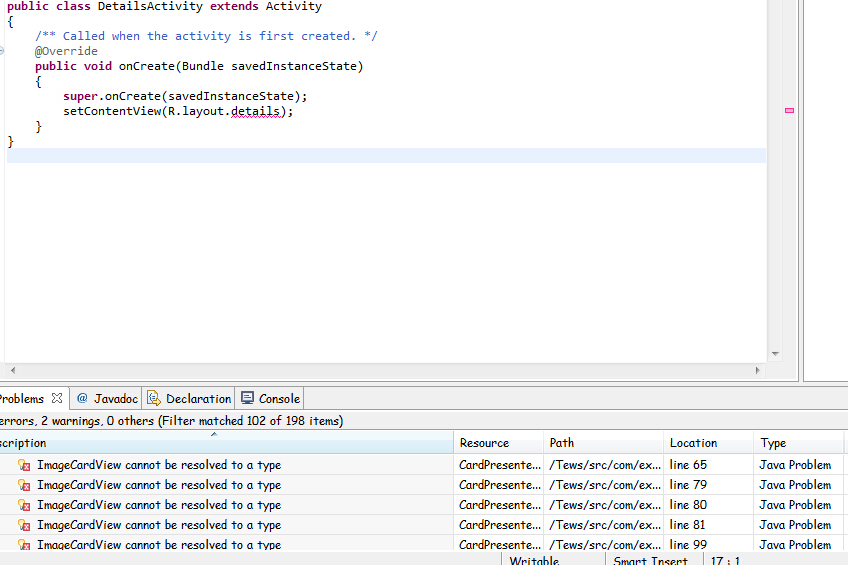Click the Console view monitor icon
This screenshot has width=848, height=565.
coord(248,398)
